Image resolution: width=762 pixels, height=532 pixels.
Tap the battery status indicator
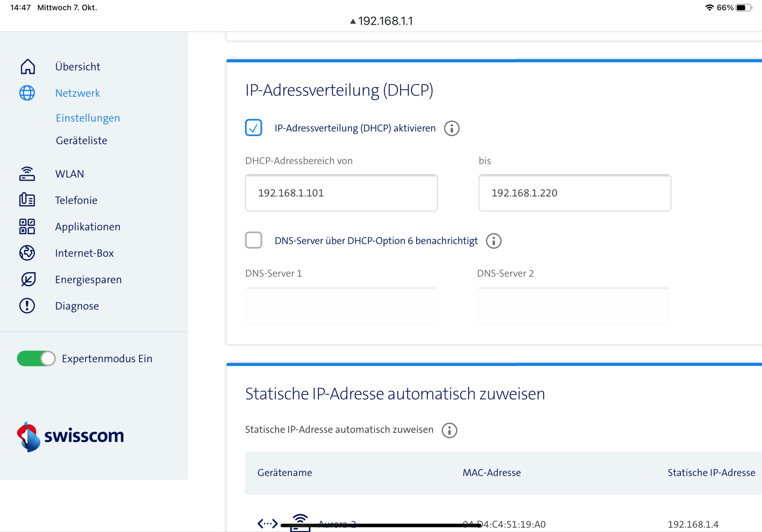click(743, 8)
